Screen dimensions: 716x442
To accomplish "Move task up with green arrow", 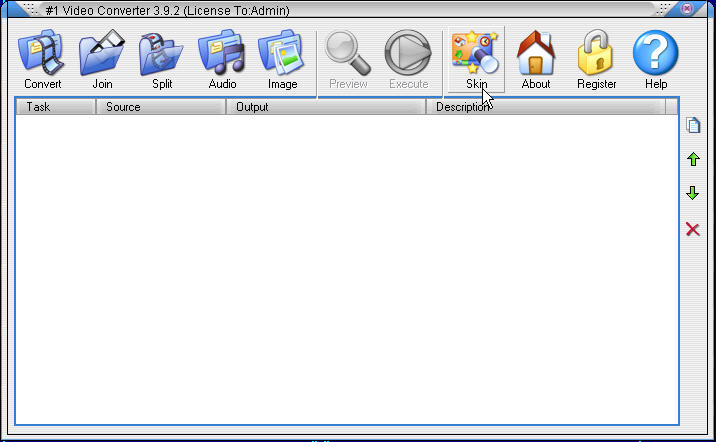I will tap(692, 160).
